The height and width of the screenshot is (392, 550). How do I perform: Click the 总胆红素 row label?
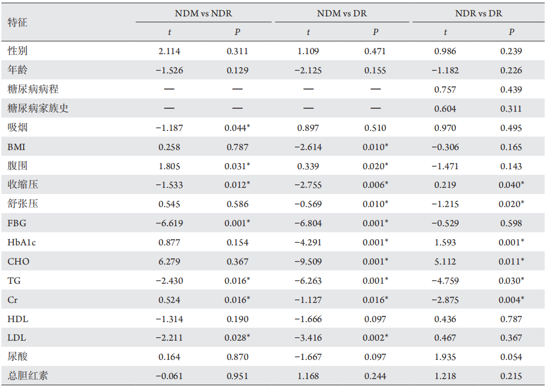click(28, 376)
